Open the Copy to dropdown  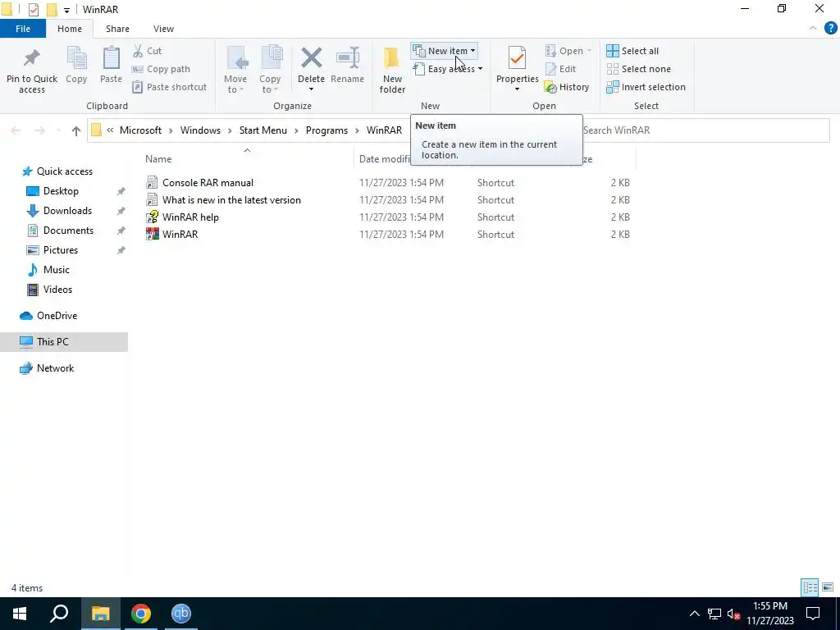(x=271, y=71)
